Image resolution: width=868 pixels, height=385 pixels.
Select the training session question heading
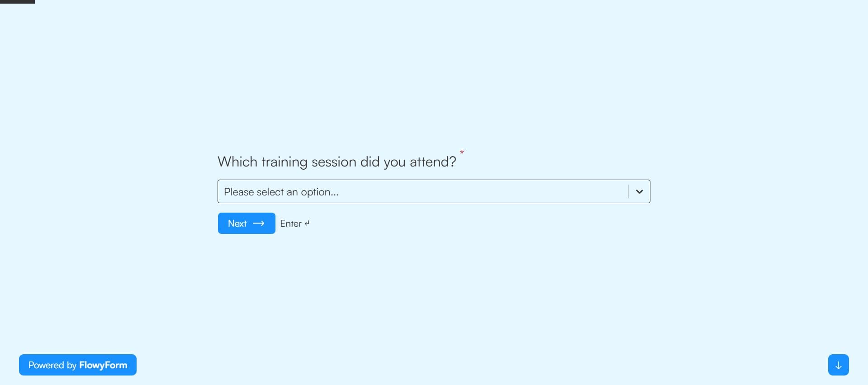tap(337, 162)
